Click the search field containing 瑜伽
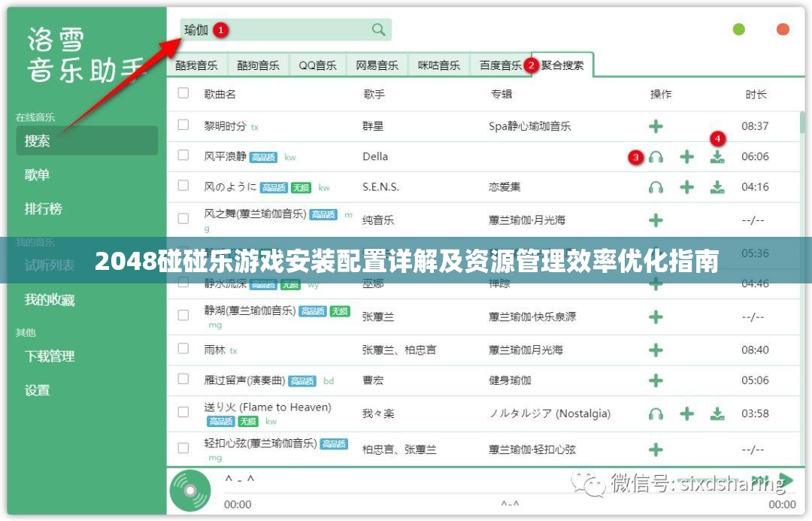Viewport: 812px width, 521px height. pyautogui.click(x=286, y=29)
